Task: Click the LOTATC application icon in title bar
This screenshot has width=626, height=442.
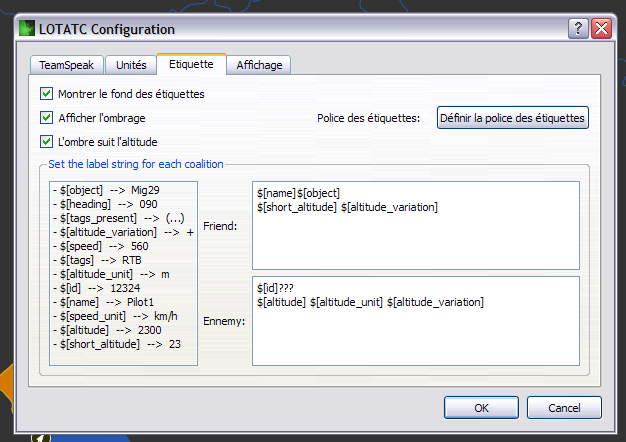Action: (x=26, y=30)
